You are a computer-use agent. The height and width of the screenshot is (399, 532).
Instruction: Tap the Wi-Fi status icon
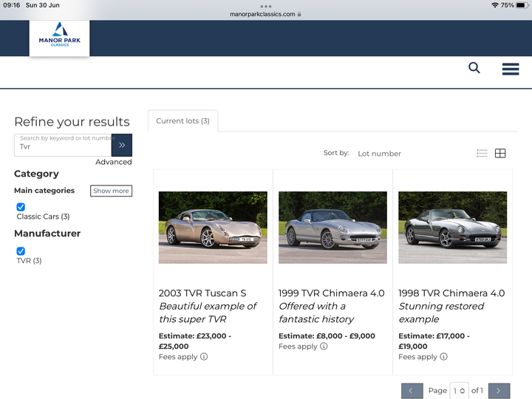click(495, 5)
